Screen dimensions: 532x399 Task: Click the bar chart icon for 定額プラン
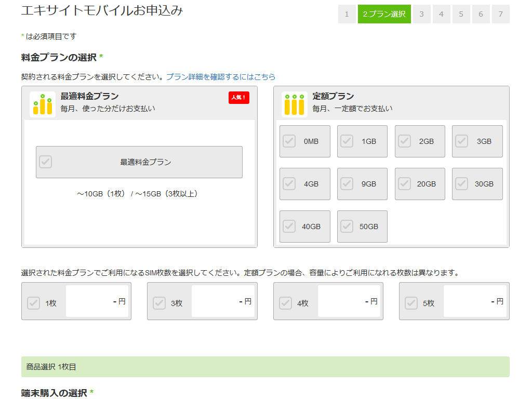click(295, 104)
